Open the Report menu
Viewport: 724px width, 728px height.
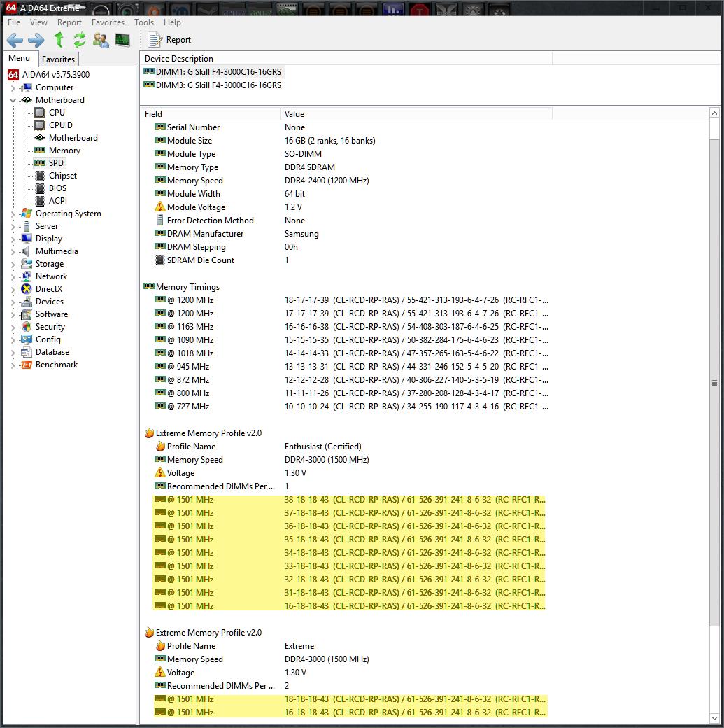click(x=69, y=22)
